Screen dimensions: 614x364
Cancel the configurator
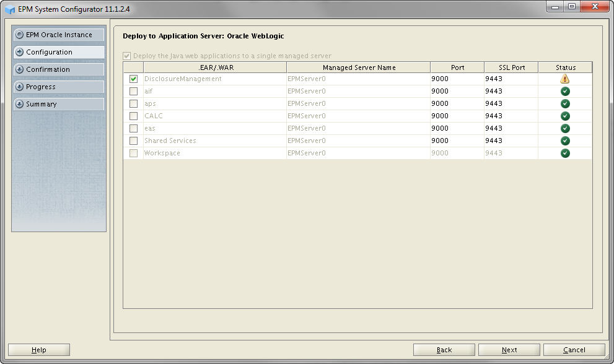(574, 350)
